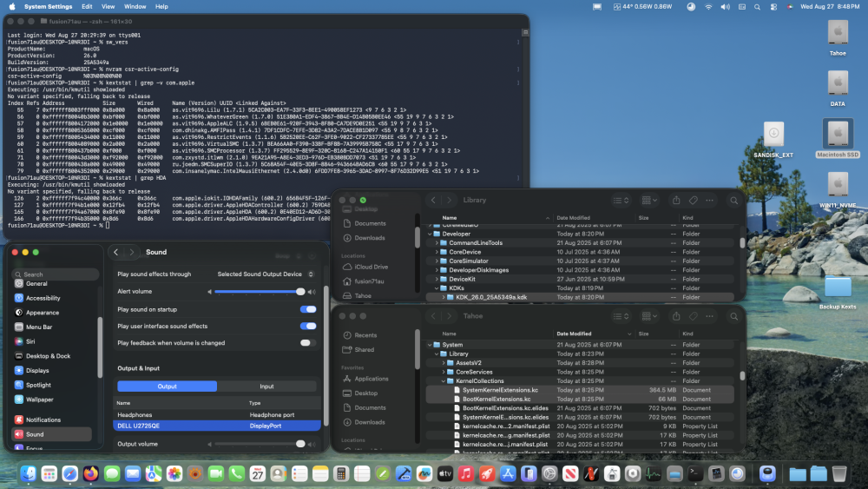868x489 pixels.
Task: Click the volume icon in menu bar
Action: [x=725, y=7]
